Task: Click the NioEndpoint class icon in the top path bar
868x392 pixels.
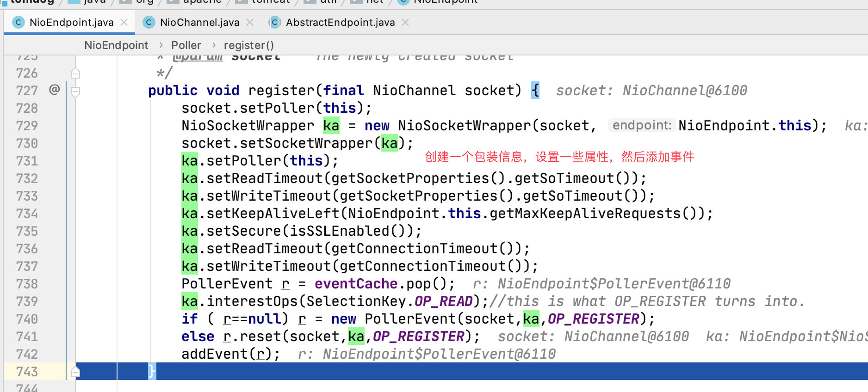Action: [403, 1]
